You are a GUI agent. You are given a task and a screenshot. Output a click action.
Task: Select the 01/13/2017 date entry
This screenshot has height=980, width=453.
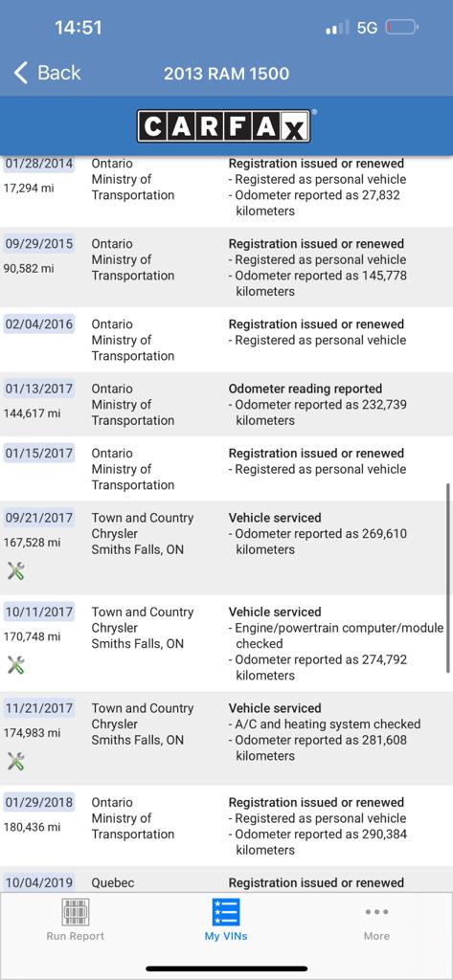pyautogui.click(x=39, y=389)
